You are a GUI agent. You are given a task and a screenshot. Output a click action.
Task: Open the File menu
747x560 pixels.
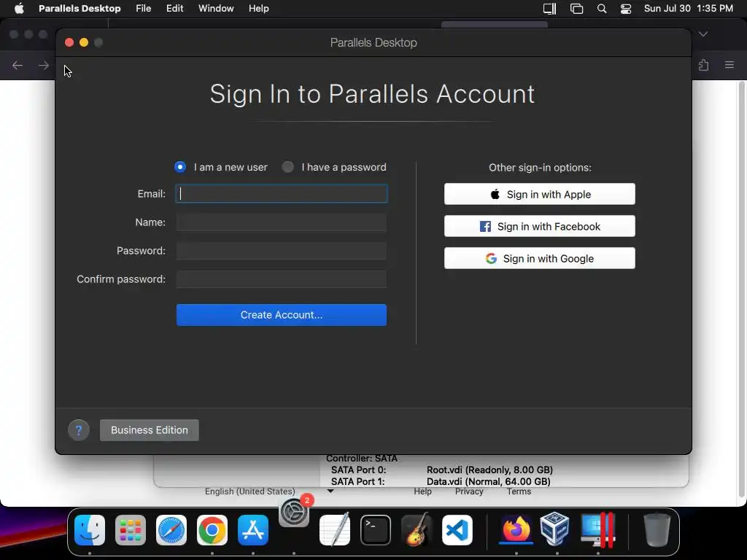[144, 9]
